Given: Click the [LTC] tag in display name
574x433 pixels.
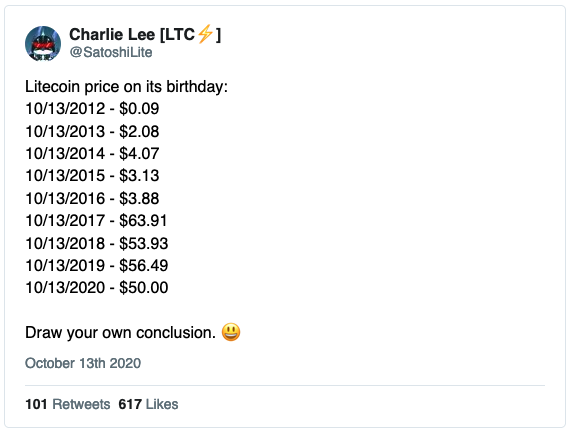Looking at the screenshot, I should pos(190,35).
